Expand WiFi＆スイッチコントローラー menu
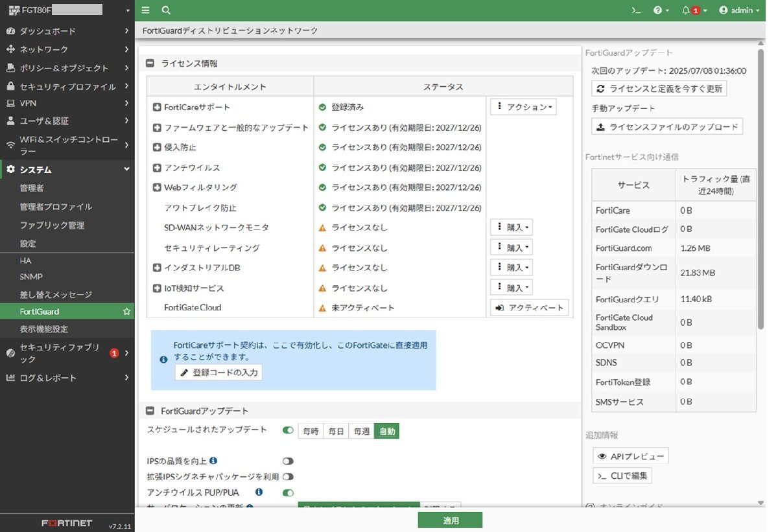The height and width of the screenshot is (532, 778). pyautogui.click(x=67, y=145)
